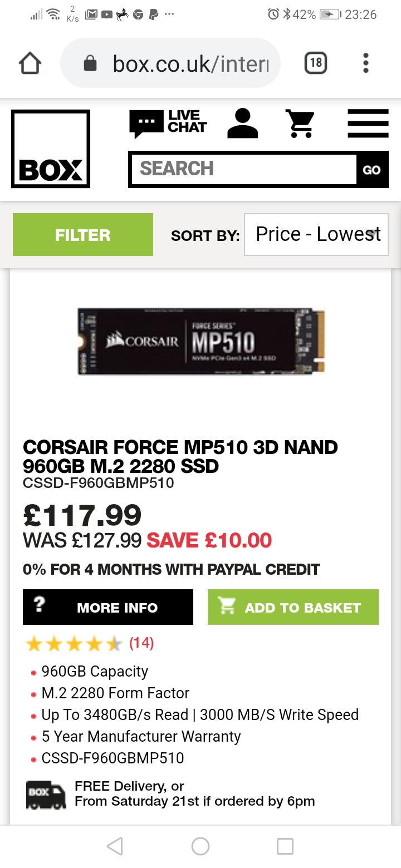Tap the BOX logo to go home

pos(51,149)
